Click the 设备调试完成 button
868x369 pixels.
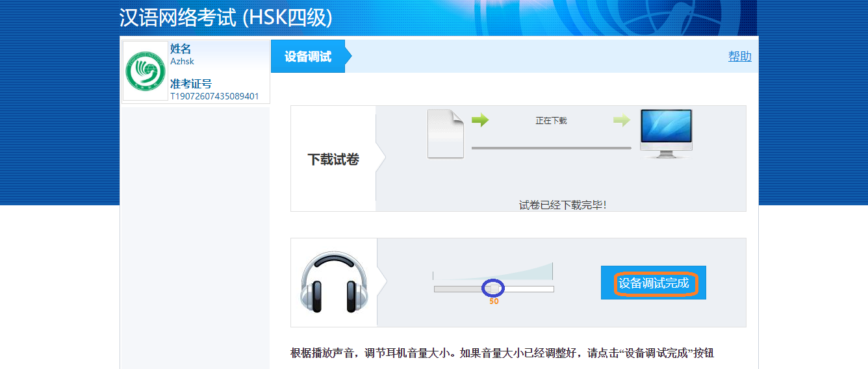click(x=654, y=283)
